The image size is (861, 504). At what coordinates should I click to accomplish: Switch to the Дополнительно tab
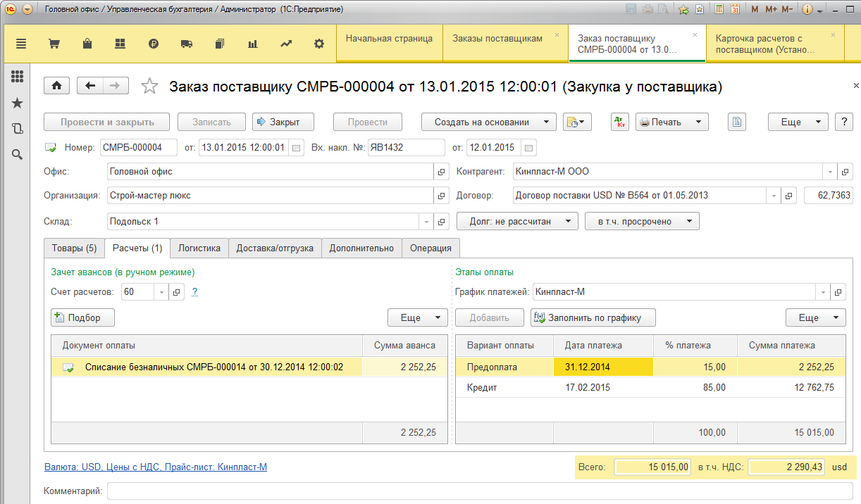[x=362, y=248]
